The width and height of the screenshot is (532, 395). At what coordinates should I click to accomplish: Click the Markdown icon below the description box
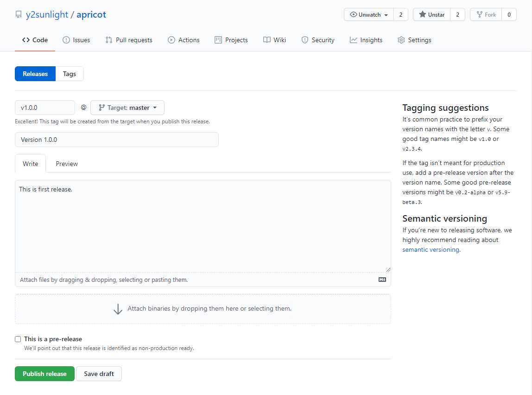tap(382, 280)
